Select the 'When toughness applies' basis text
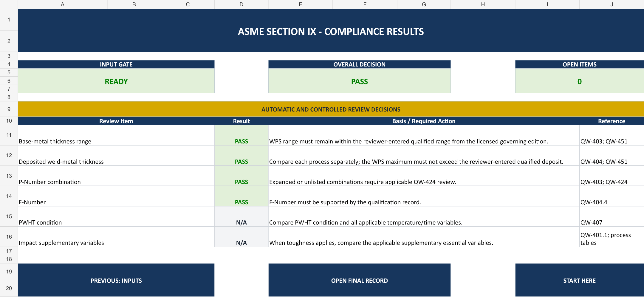Screen dimensions: 644x297 click(x=381, y=243)
